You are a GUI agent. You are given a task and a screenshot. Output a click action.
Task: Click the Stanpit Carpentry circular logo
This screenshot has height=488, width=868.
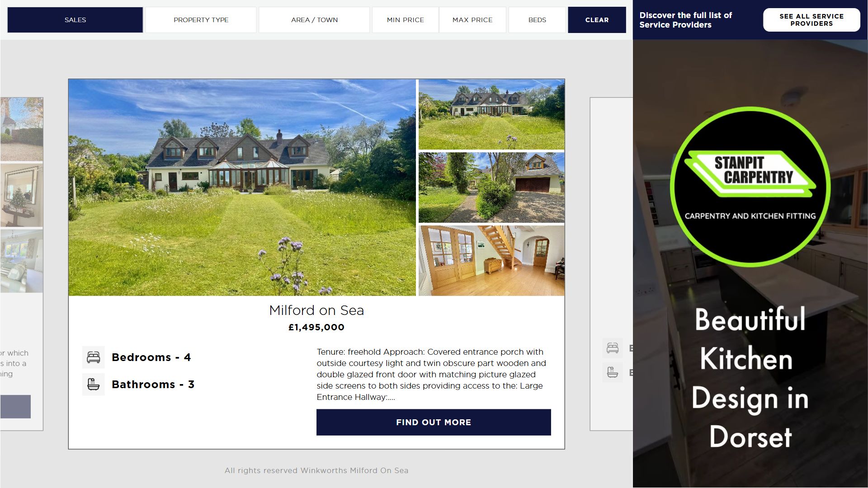pyautogui.click(x=750, y=187)
